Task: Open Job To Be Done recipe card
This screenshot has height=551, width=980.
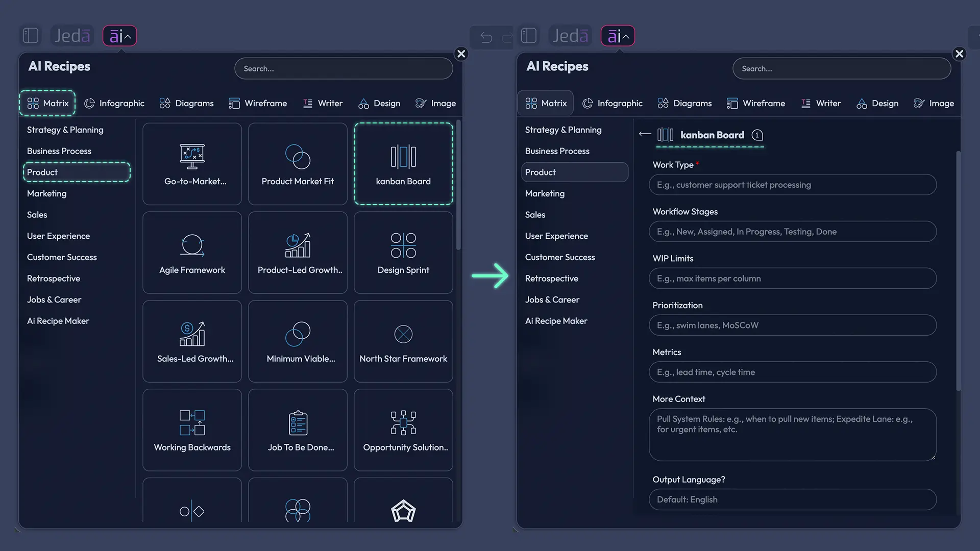Action: [x=298, y=430]
